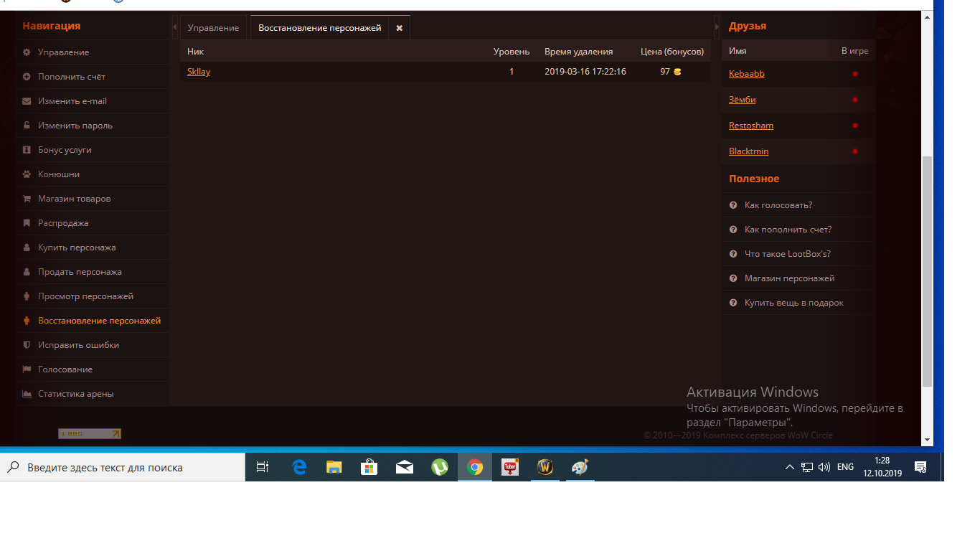Collapse the left navigation panel arrow
Image resolution: width=980 pixels, height=551 pixels.
(175, 27)
